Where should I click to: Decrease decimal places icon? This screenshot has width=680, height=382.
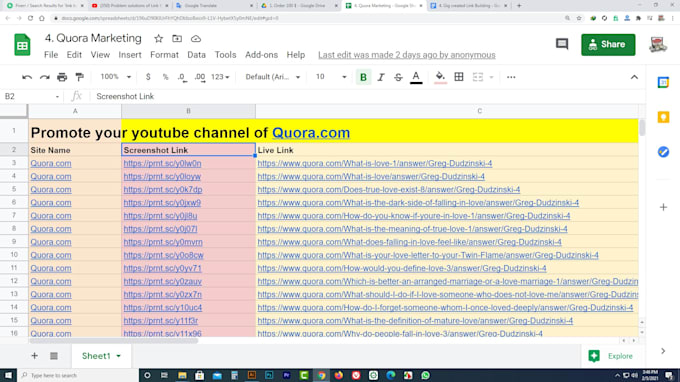pos(182,77)
